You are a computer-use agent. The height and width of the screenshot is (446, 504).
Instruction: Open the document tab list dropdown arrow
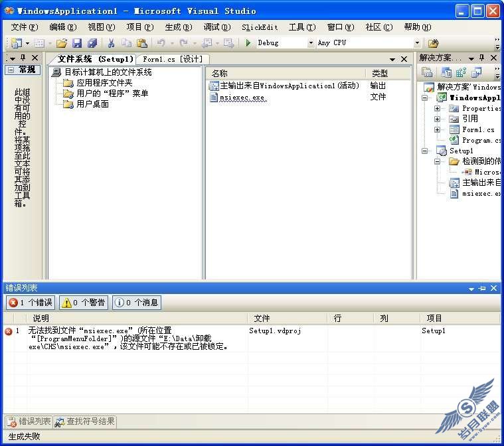click(392, 60)
